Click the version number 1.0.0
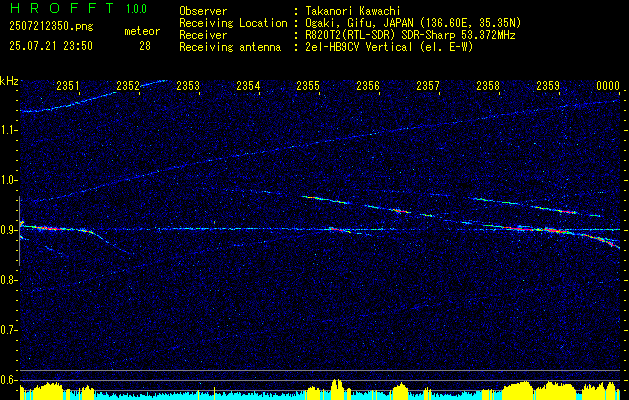This screenshot has height=400, width=629. click(x=136, y=9)
